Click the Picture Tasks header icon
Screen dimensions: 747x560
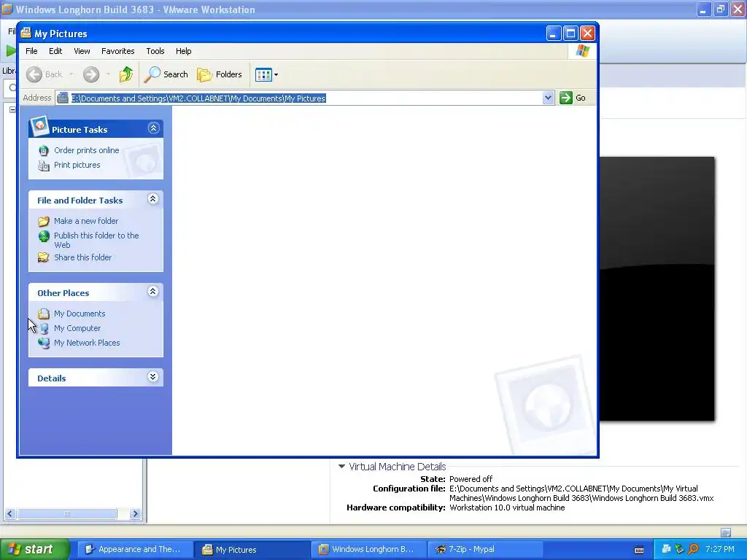pyautogui.click(x=39, y=126)
